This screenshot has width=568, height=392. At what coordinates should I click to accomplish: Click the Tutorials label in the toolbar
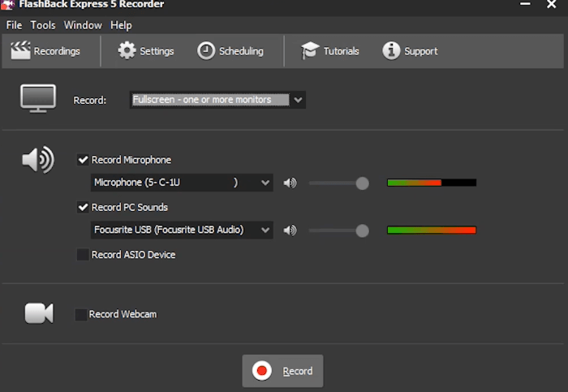pos(342,51)
